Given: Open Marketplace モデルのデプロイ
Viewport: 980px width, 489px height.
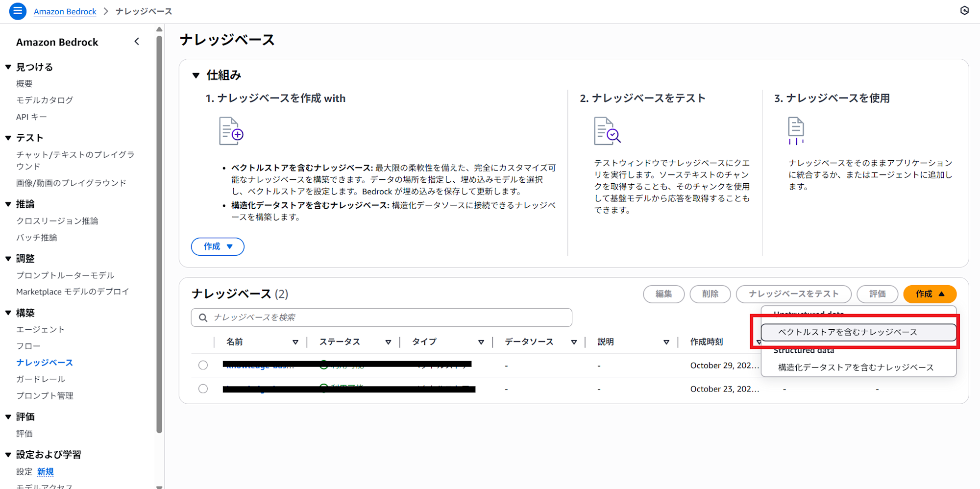Looking at the screenshot, I should click(73, 292).
